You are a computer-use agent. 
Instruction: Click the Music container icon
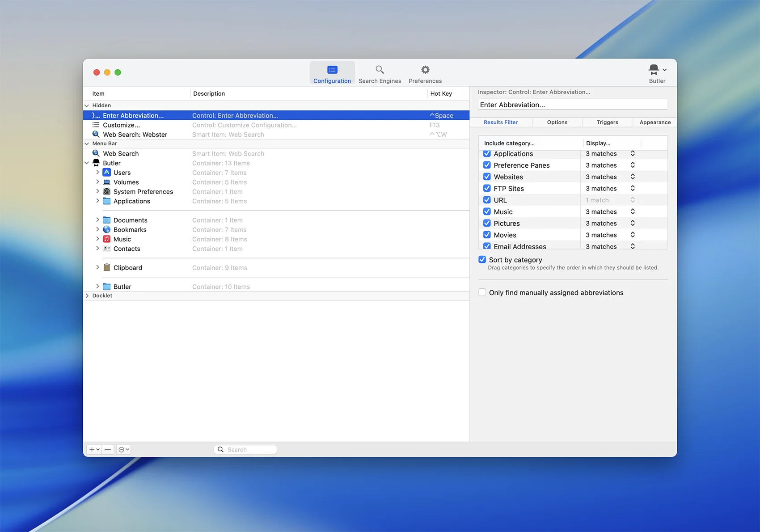(107, 239)
